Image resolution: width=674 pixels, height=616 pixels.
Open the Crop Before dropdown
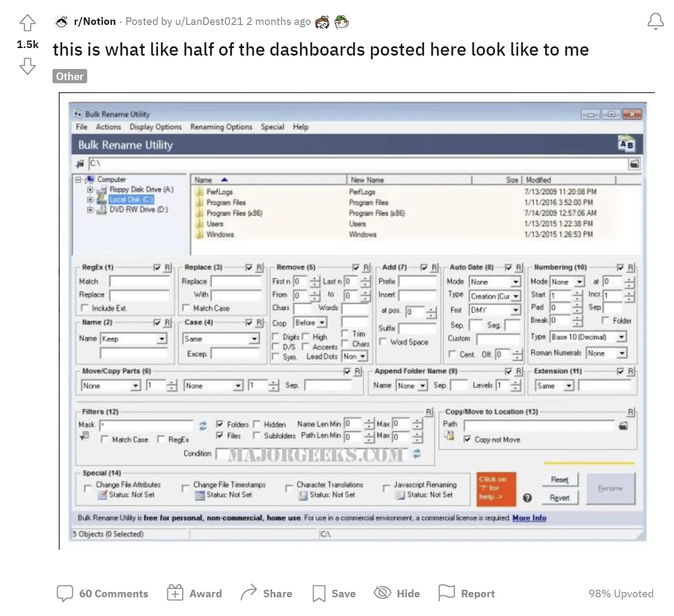coord(310,322)
